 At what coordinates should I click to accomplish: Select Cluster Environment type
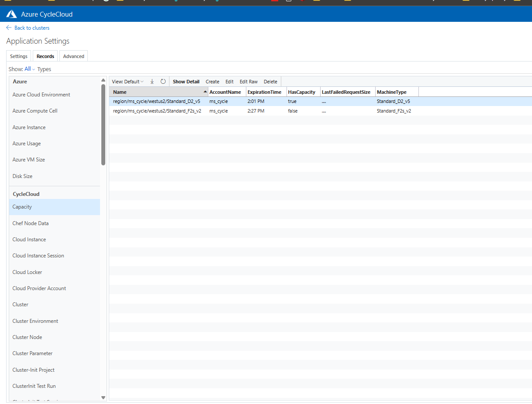coord(54,321)
